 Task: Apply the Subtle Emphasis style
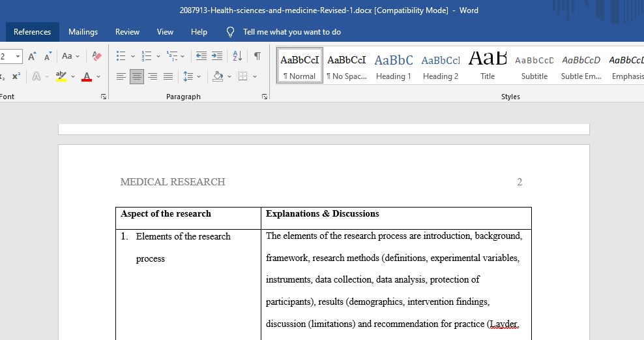(x=581, y=66)
